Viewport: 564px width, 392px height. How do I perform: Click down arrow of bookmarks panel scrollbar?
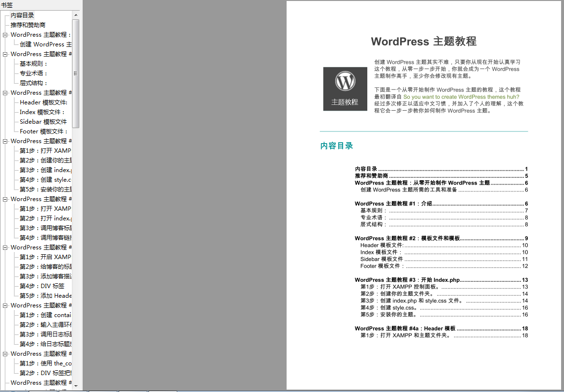(x=75, y=386)
